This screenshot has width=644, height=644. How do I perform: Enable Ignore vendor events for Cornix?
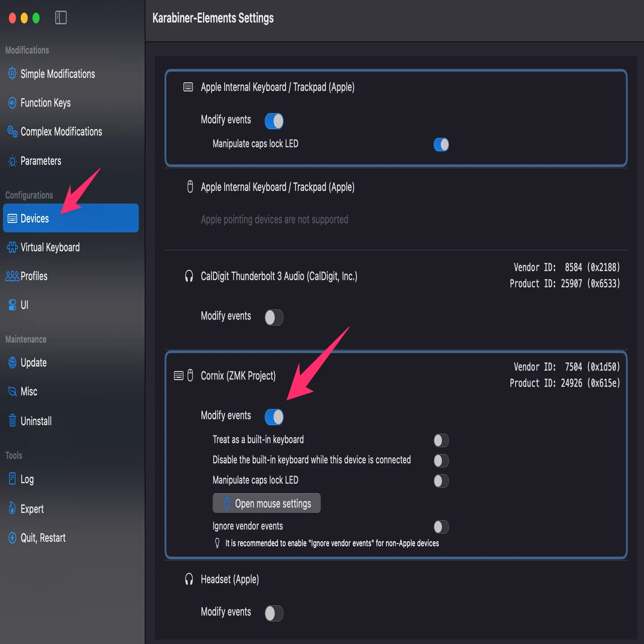pyautogui.click(x=441, y=527)
